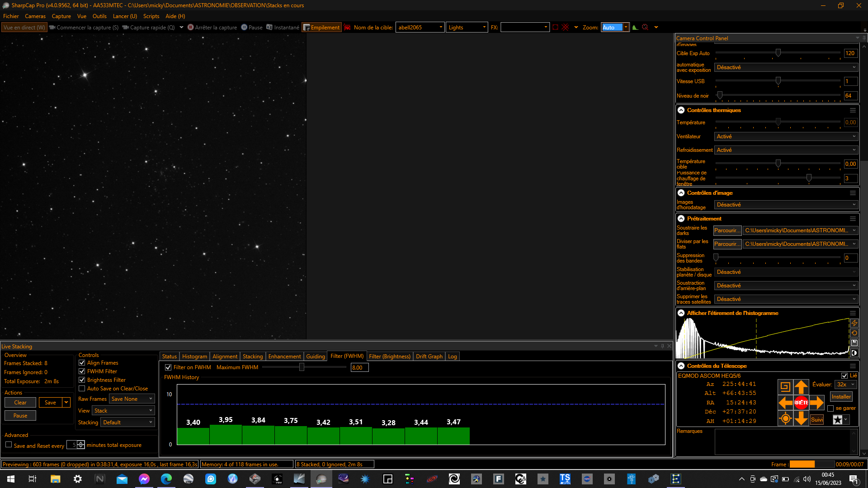Viewport: 868px width, 488px height.
Task: Click the Pause capture toolbar button
Action: click(252, 27)
